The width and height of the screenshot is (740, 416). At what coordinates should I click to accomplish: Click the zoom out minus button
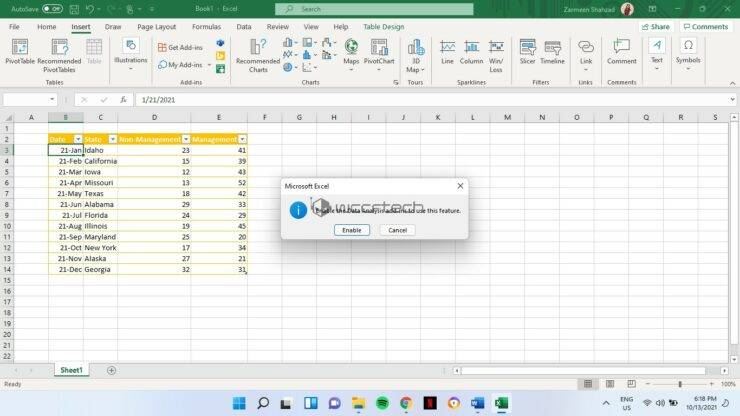pyautogui.click(x=648, y=384)
